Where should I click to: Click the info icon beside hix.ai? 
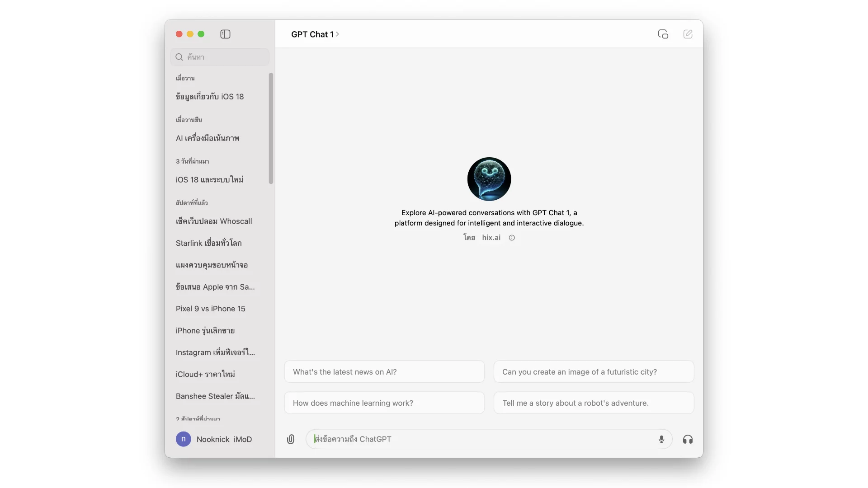[512, 238]
